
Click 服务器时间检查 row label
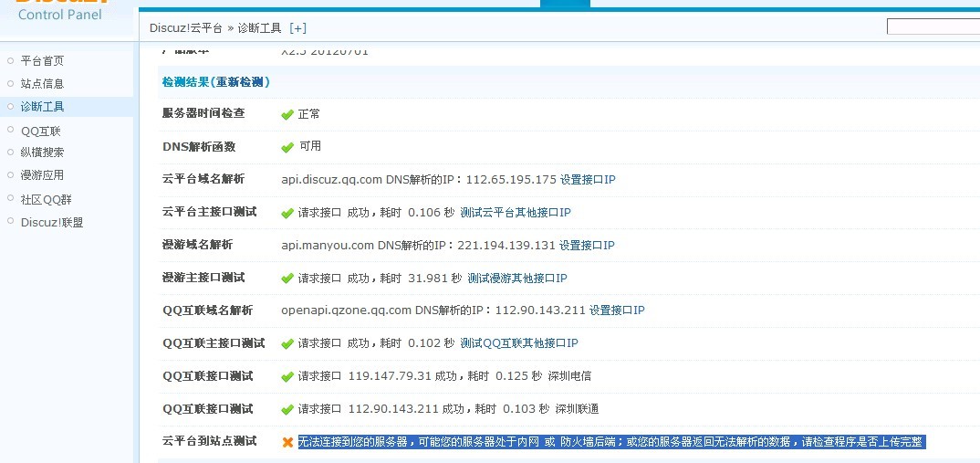(203, 113)
